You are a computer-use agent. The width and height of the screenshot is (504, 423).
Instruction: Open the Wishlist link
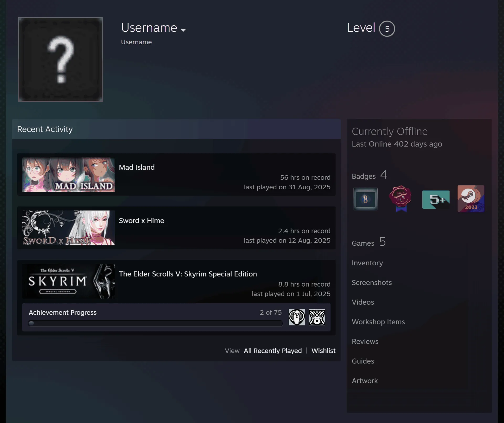323,351
